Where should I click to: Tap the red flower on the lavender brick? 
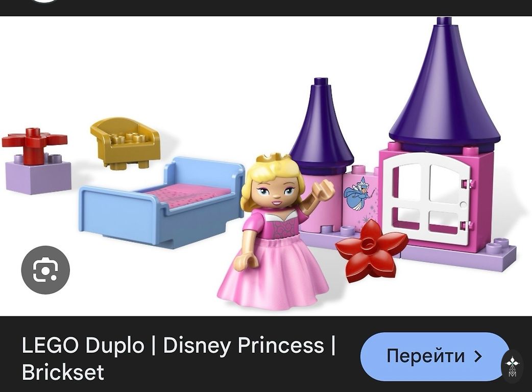point(34,144)
